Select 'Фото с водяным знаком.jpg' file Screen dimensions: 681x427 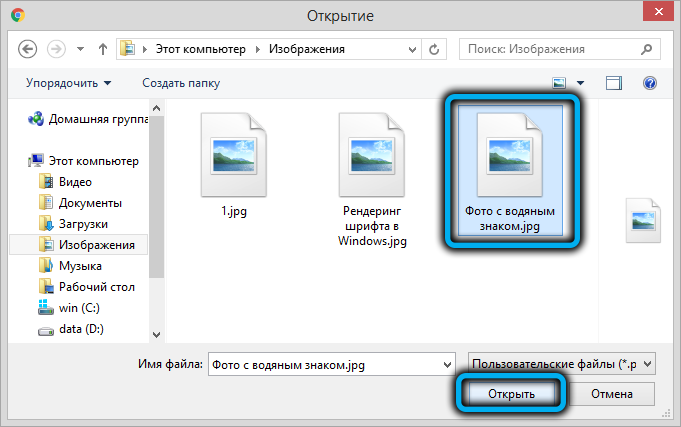(x=510, y=171)
